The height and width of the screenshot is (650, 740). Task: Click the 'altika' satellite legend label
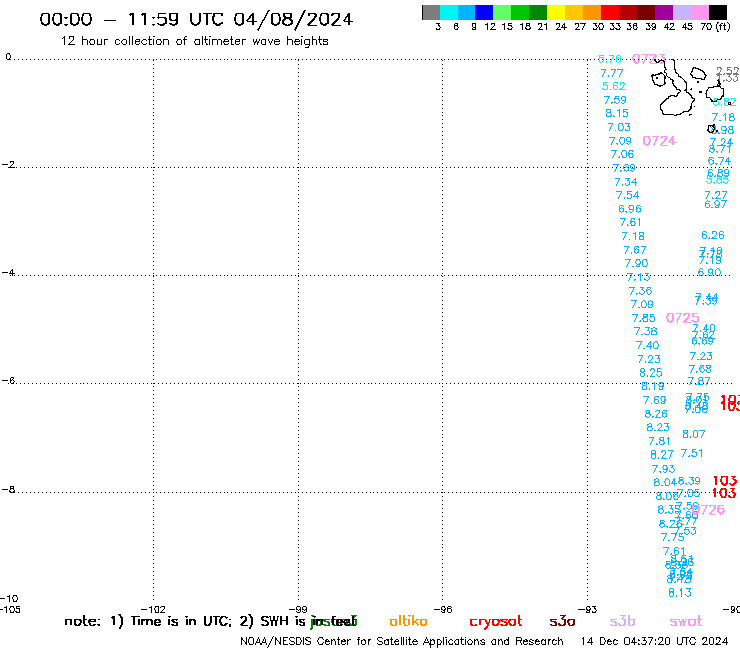[x=408, y=621]
